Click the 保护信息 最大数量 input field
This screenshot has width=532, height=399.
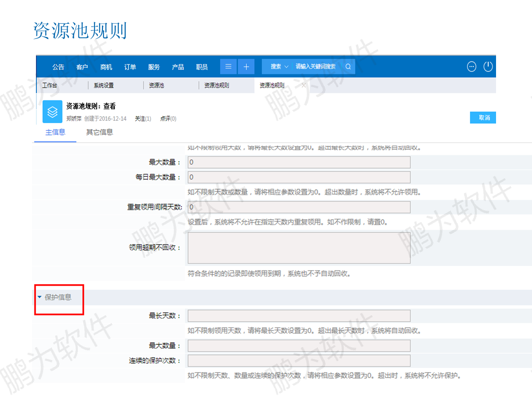coord(299,345)
